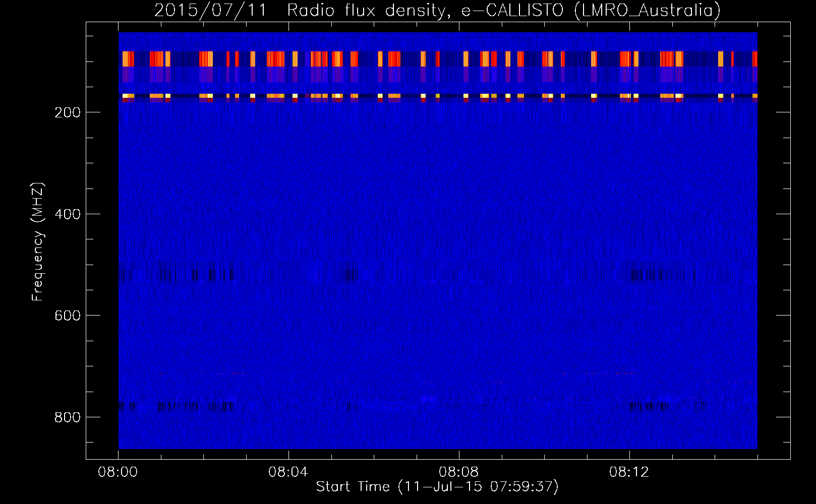Click the 08:12 time tick label
816x504 pixels.
629,472
